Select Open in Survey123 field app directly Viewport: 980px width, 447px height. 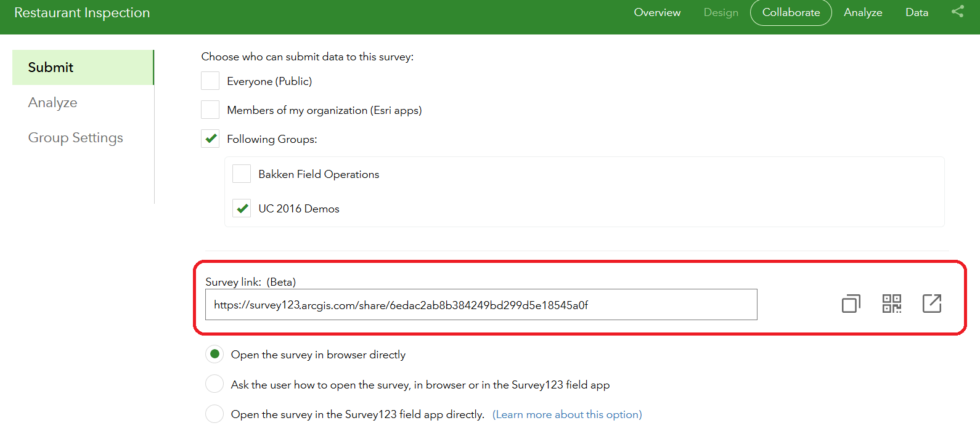(x=214, y=414)
